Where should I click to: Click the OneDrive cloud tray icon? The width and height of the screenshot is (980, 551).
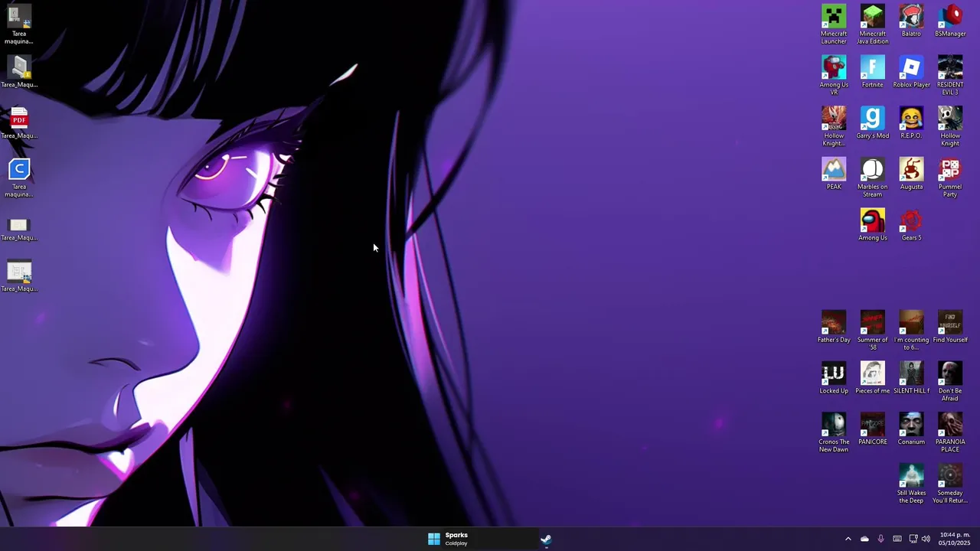point(864,539)
